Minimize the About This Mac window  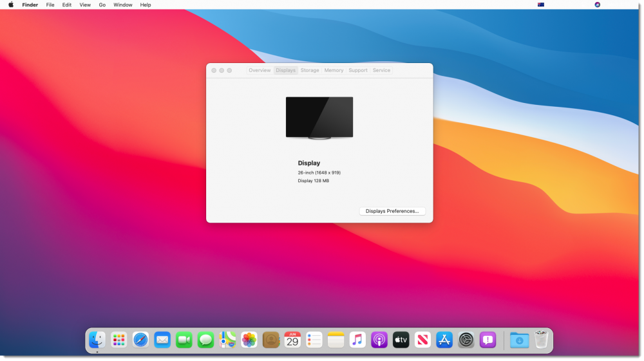click(222, 71)
